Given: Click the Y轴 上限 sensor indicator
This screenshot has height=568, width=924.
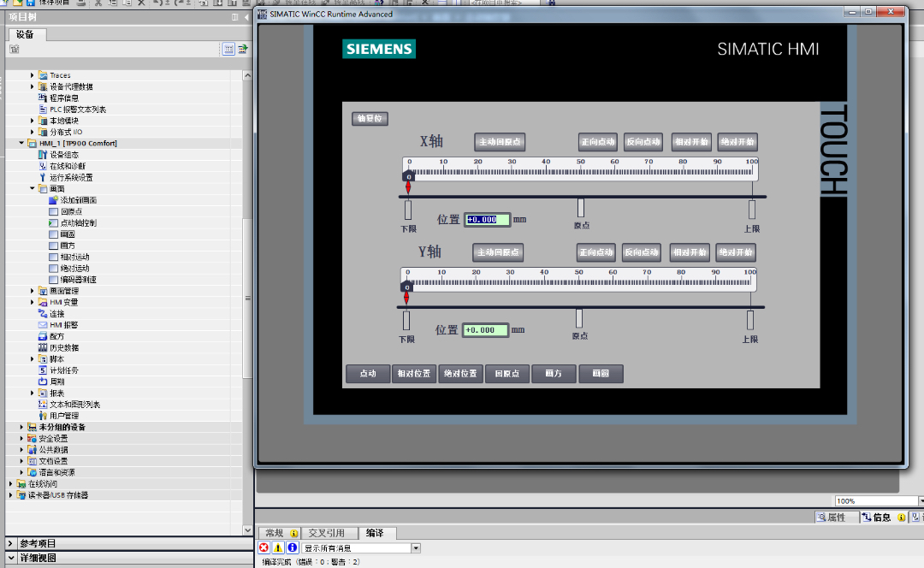Looking at the screenshot, I should coord(750,321).
